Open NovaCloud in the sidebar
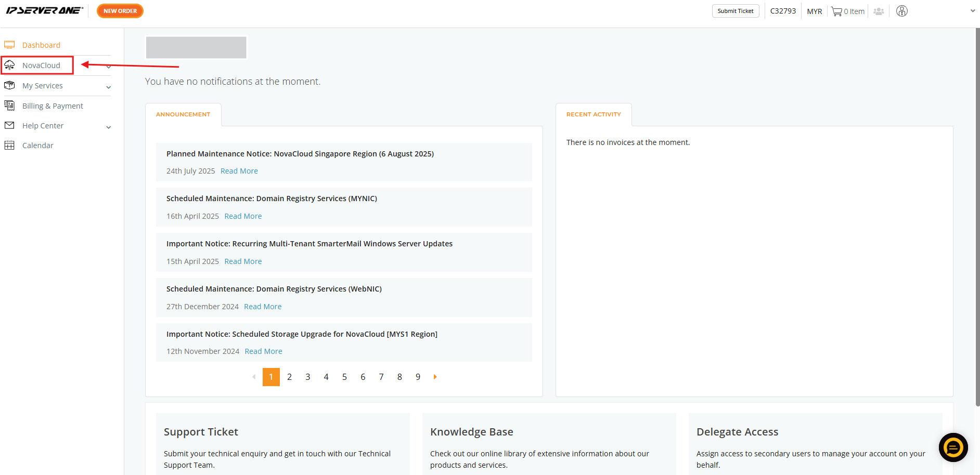The image size is (980, 475). (x=41, y=65)
